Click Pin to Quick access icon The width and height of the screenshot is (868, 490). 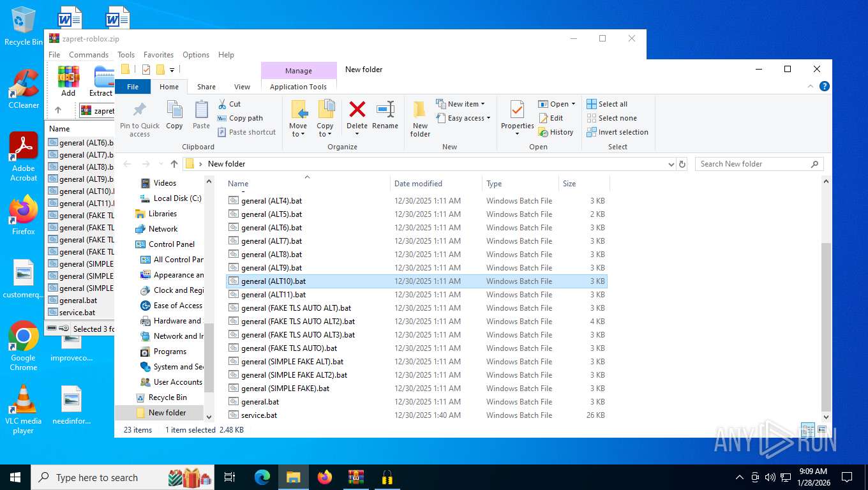coord(140,110)
